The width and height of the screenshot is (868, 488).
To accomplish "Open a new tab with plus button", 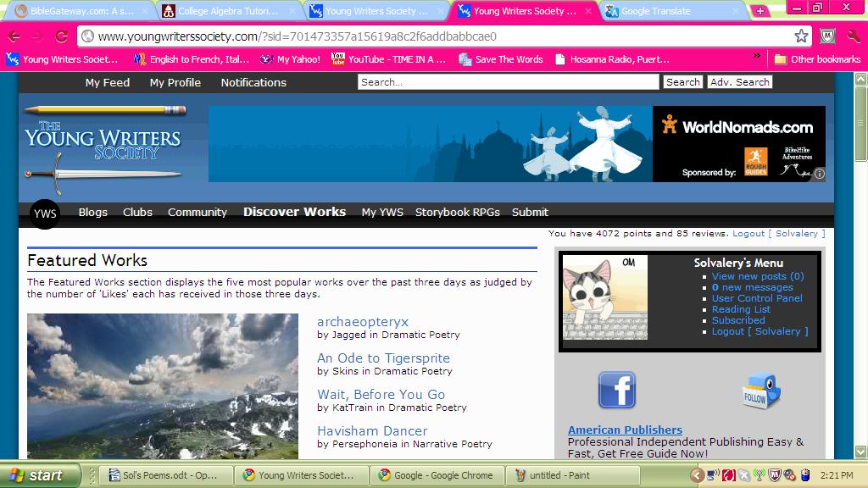I will tap(759, 11).
